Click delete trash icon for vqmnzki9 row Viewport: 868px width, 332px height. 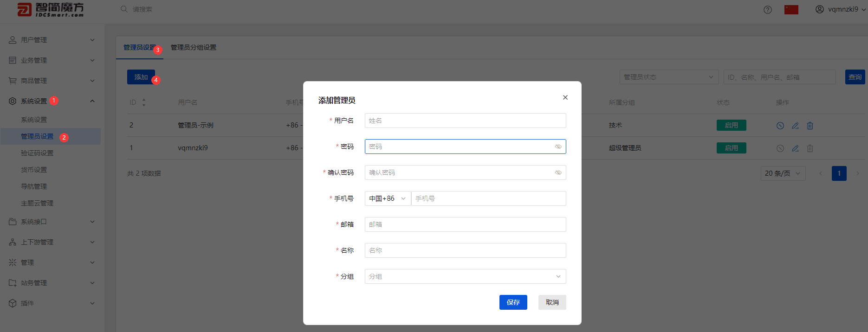pyautogui.click(x=810, y=148)
